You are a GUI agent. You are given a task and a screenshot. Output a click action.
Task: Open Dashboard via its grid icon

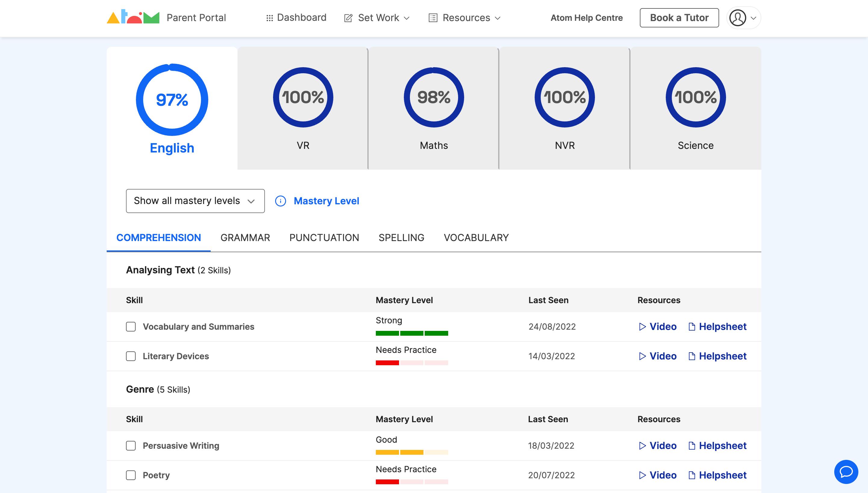[x=269, y=17]
